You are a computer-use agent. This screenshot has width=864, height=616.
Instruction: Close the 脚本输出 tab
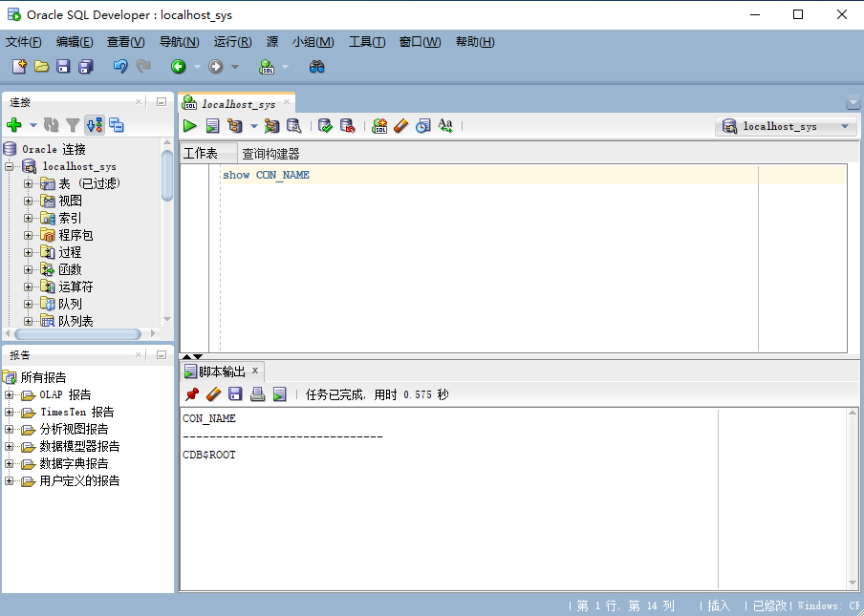[255, 371]
